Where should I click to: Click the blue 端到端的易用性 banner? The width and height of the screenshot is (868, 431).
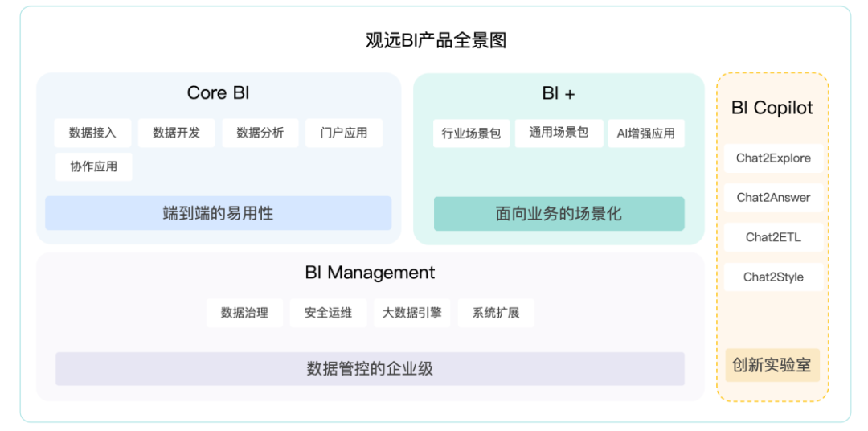(218, 213)
